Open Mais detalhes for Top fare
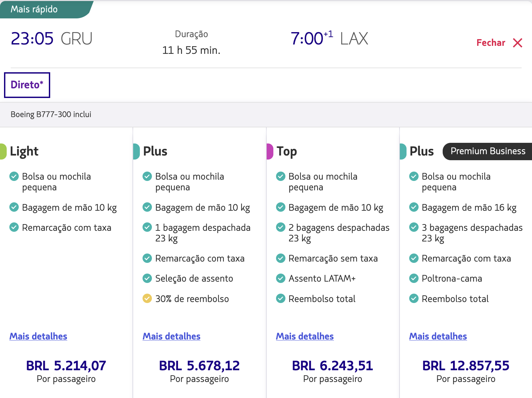 point(305,336)
